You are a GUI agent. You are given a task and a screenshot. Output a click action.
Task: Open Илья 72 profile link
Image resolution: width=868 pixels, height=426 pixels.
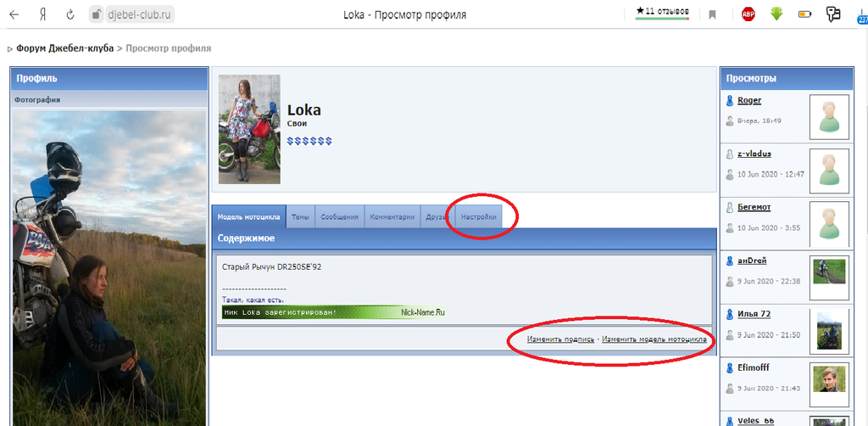pyautogui.click(x=754, y=313)
